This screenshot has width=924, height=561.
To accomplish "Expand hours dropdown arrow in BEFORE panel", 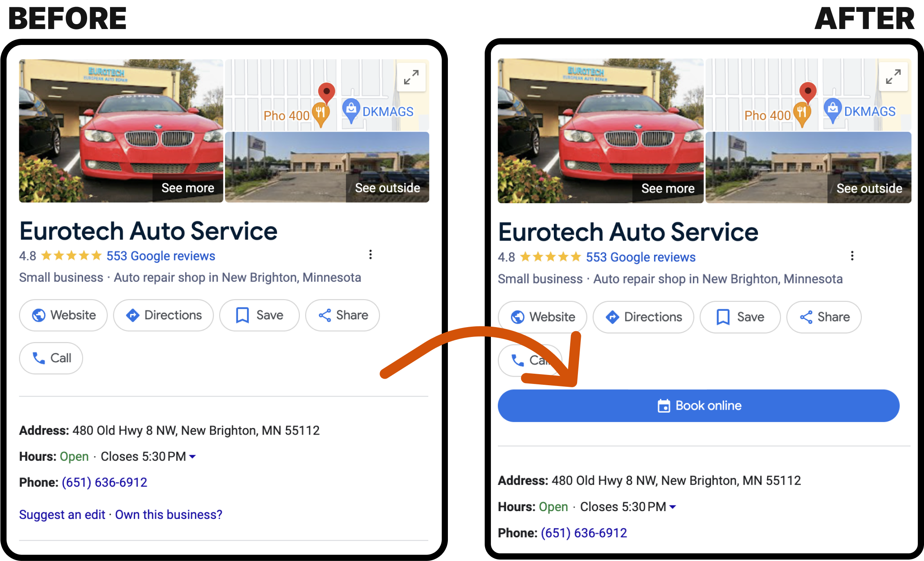I will point(192,457).
